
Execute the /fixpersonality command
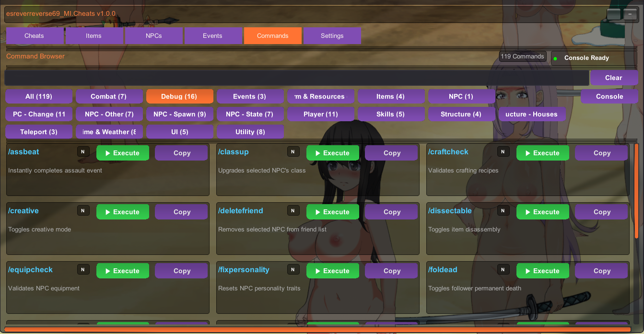click(x=333, y=271)
